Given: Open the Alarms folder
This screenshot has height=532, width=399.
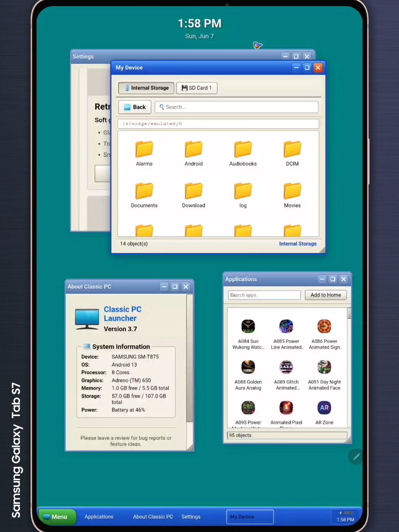Looking at the screenshot, I should (x=144, y=149).
